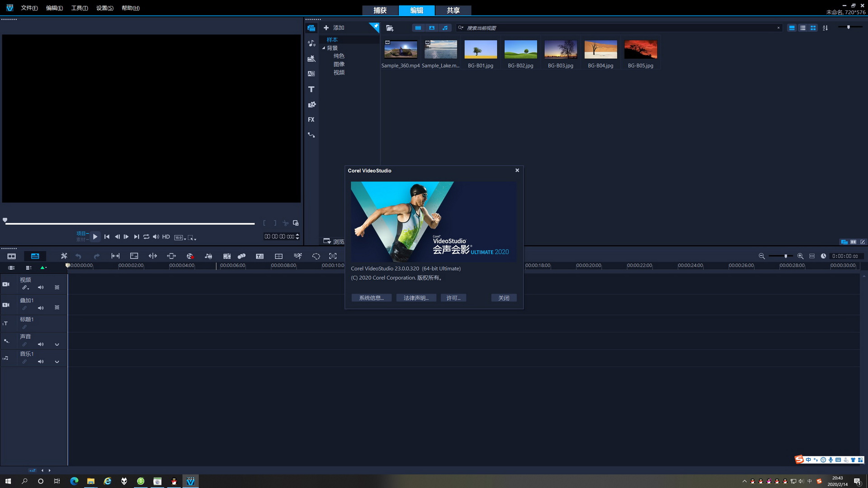Open the Path motion library panel
Viewport: 868px width, 488px height.
pos(311,135)
